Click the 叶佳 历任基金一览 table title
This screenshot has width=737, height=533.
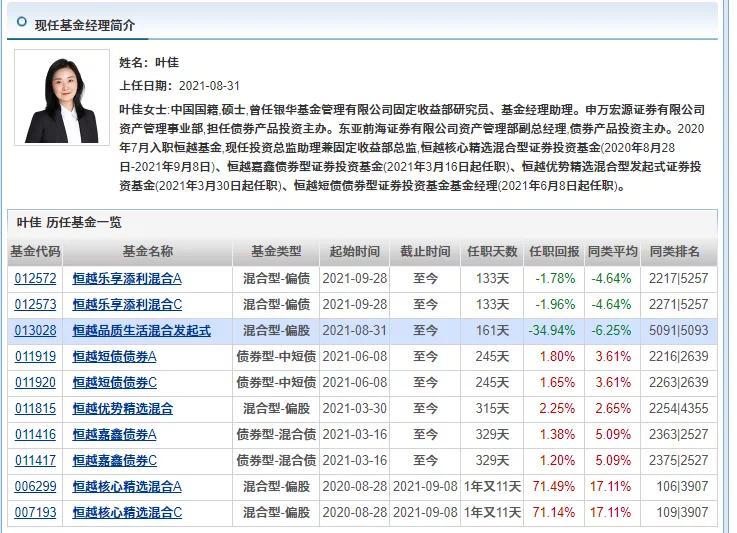[x=69, y=222]
